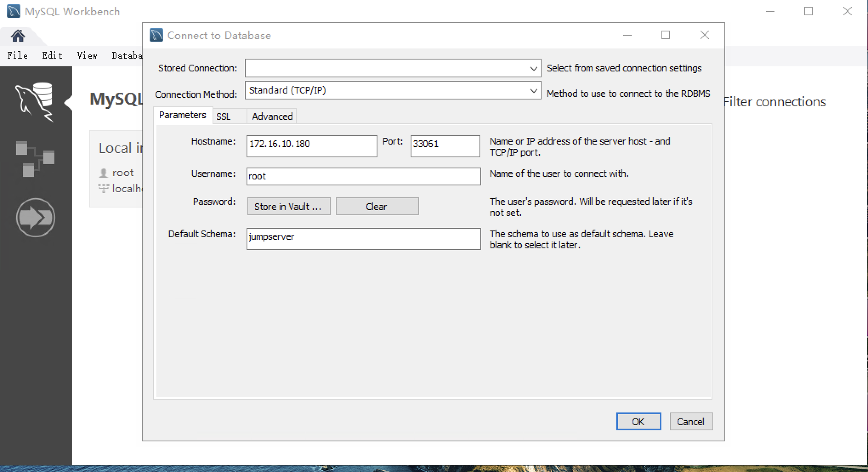Click the 'Password:' label
Viewport: 868px width, 472px height.
pos(214,202)
